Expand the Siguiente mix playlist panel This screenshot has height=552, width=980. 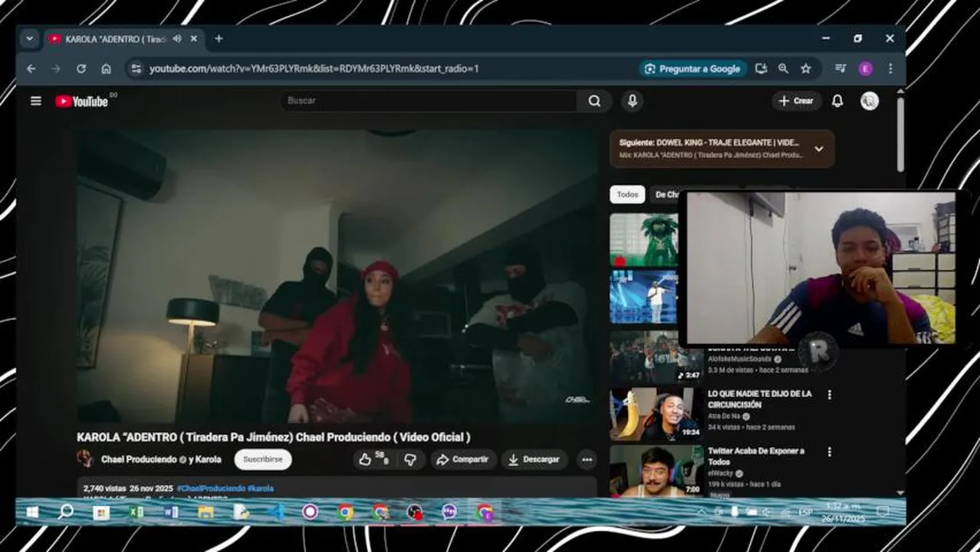click(819, 149)
